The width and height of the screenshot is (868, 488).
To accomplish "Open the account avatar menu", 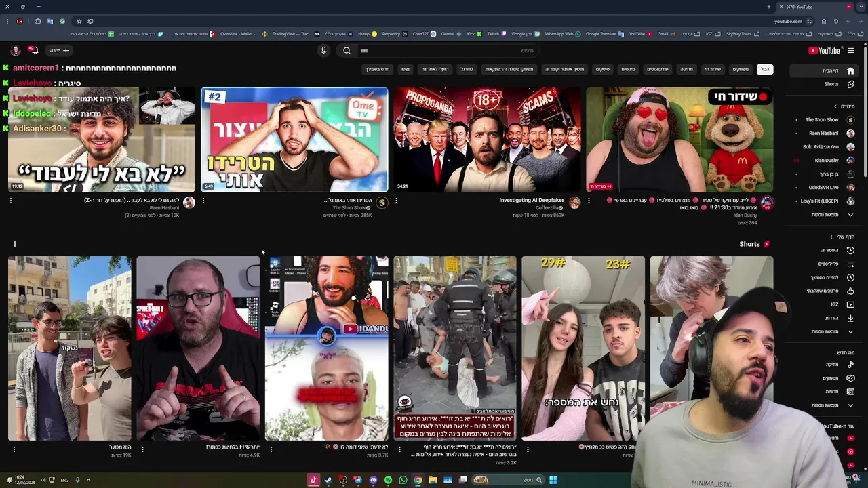I will [x=15, y=50].
